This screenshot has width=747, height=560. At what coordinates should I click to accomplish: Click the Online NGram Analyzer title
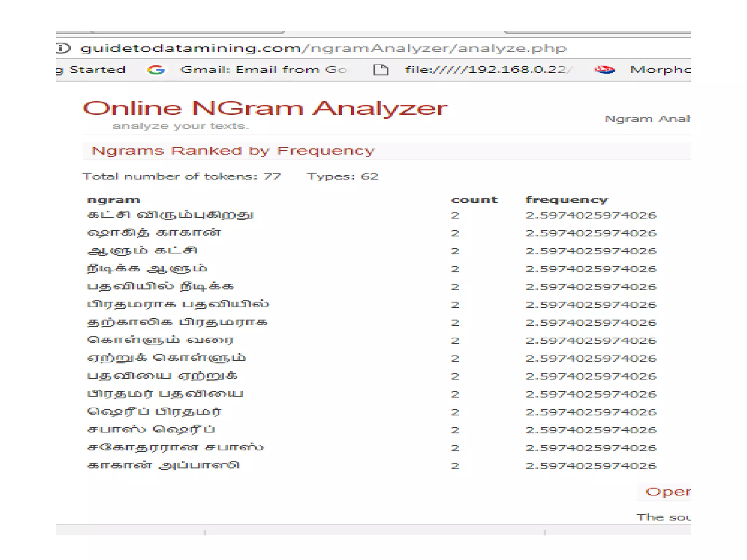pyautogui.click(x=265, y=108)
